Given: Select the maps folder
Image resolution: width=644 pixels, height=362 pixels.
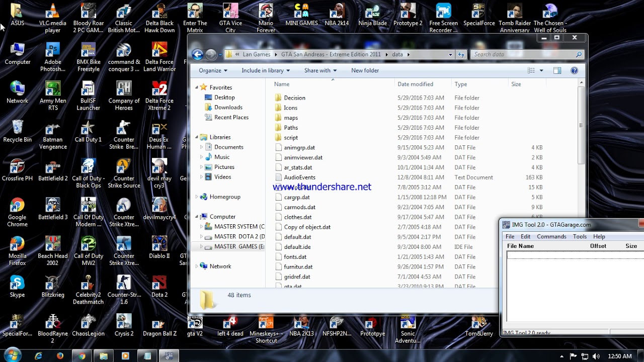Looking at the screenshot, I should pyautogui.click(x=291, y=118).
